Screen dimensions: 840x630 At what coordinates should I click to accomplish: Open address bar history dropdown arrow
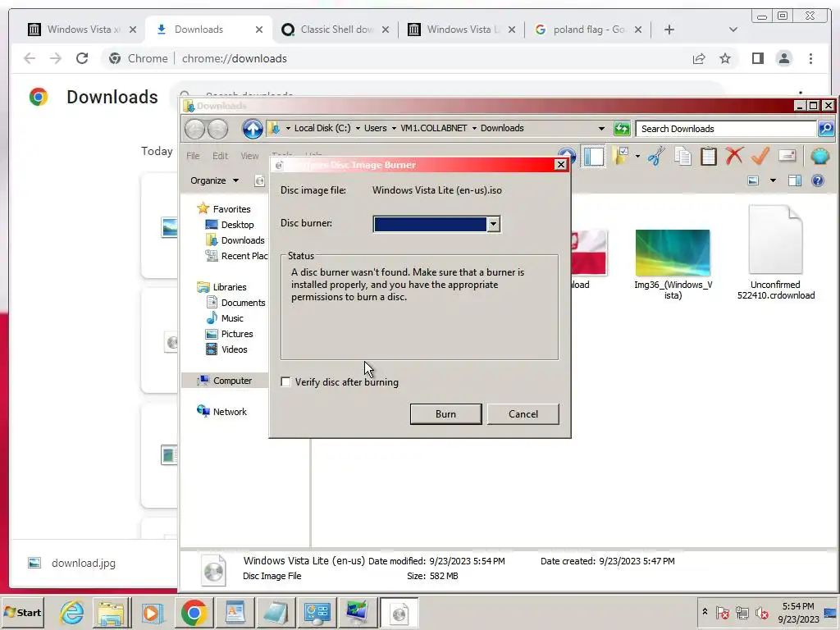(x=601, y=129)
